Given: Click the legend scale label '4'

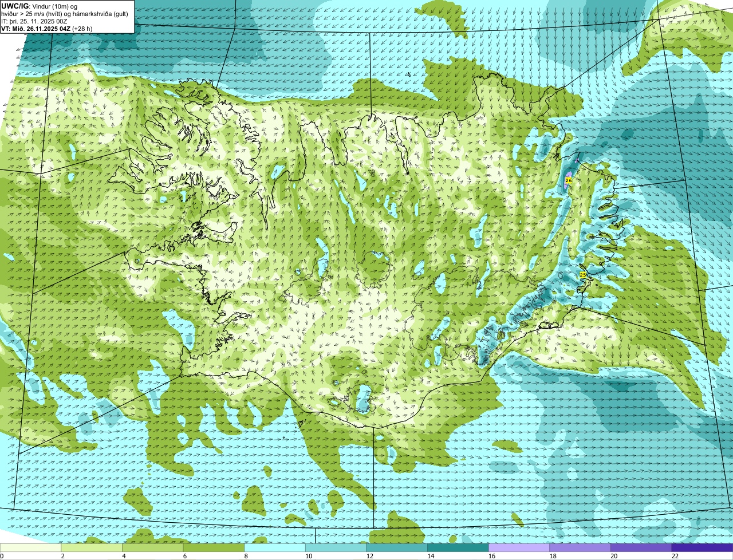Looking at the screenshot, I should [124, 556].
